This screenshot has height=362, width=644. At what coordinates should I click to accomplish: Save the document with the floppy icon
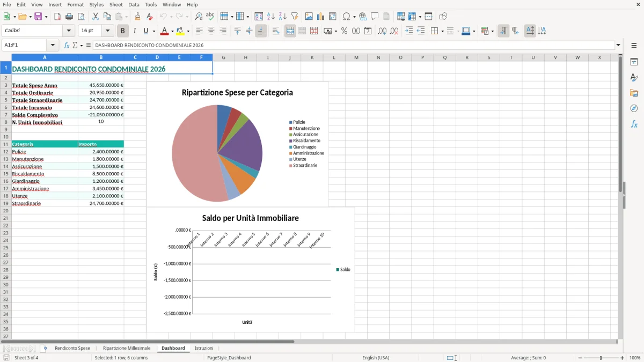coord(38,17)
